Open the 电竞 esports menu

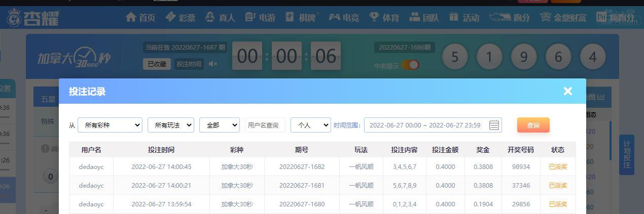344,18
